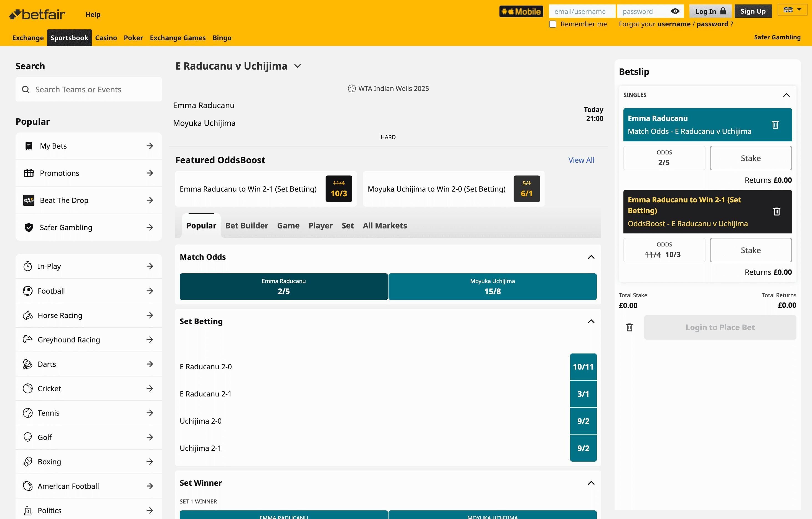Switch to the All Markets tab

tap(385, 226)
